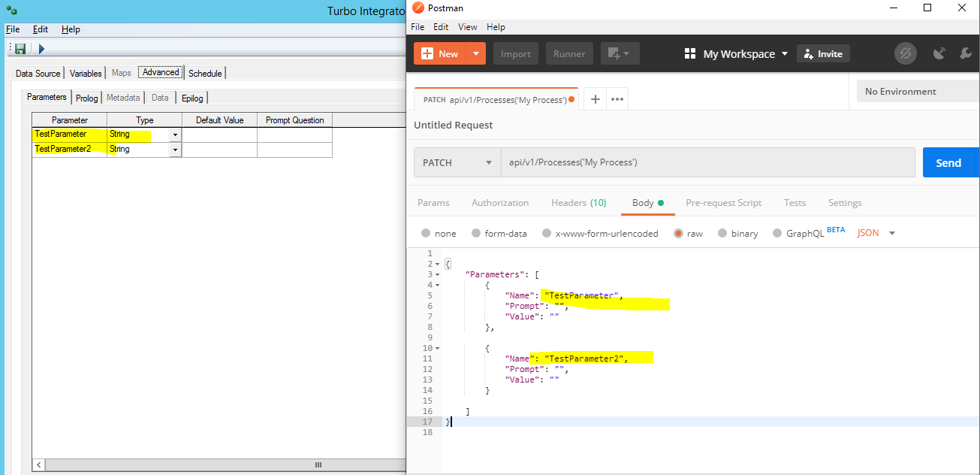Open Type dropdown for TestParameter row

(x=175, y=135)
